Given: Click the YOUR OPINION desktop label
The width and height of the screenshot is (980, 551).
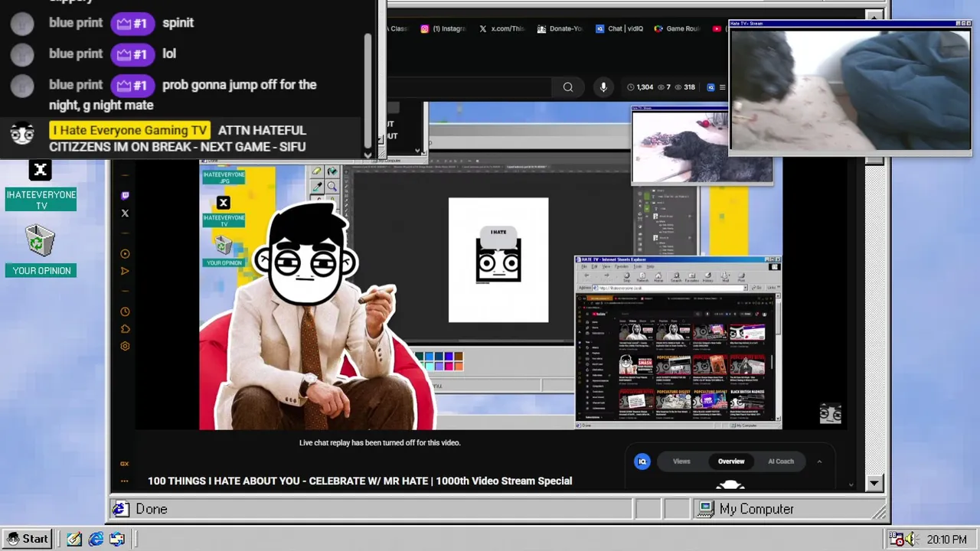Looking at the screenshot, I should pyautogui.click(x=41, y=271).
